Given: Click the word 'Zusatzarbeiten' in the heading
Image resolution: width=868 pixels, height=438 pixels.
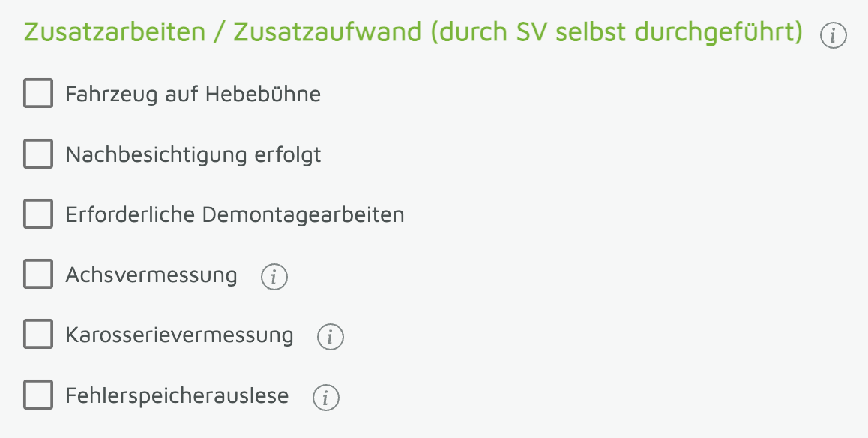Looking at the screenshot, I should (115, 34).
